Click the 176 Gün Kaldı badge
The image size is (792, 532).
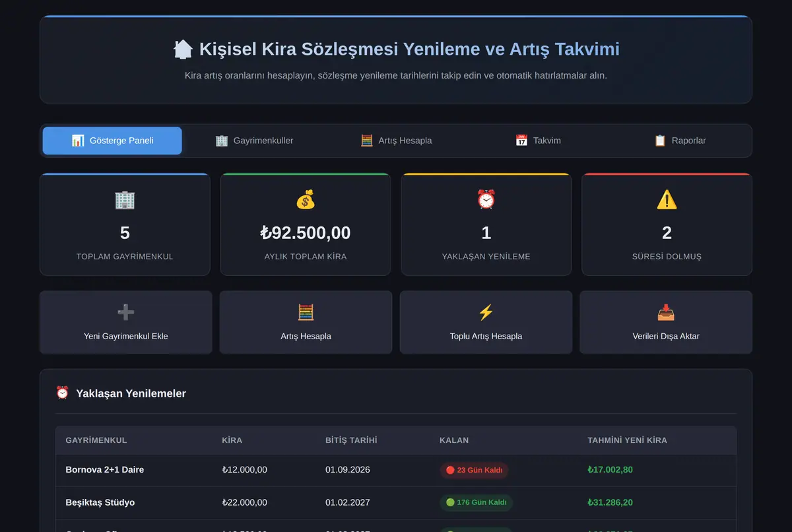pyautogui.click(x=476, y=503)
